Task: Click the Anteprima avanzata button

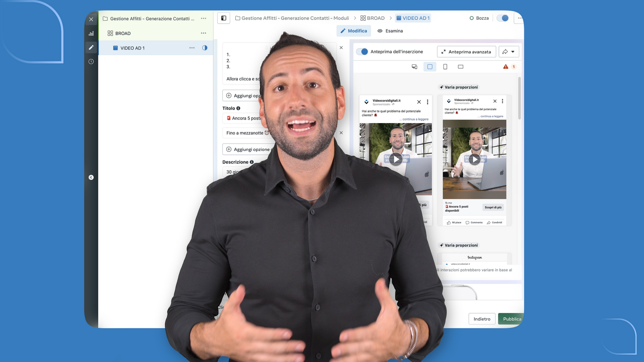Action: point(466,52)
